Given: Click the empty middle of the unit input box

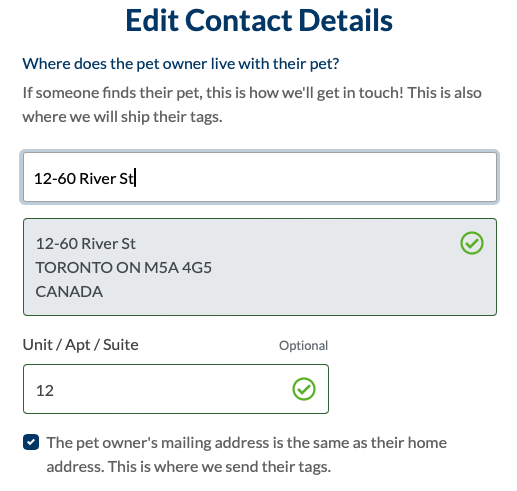Looking at the screenshot, I should (167, 389).
